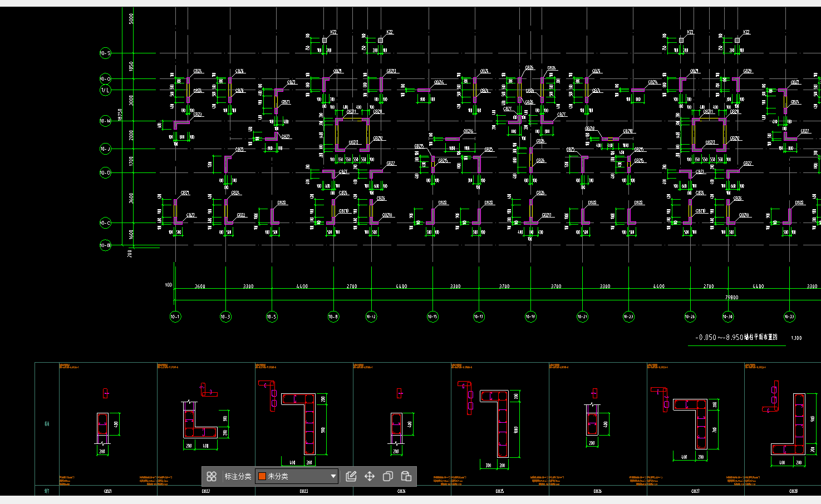Select the 10-S row axis bubble
Screen dimensions: 821x504
105,53
